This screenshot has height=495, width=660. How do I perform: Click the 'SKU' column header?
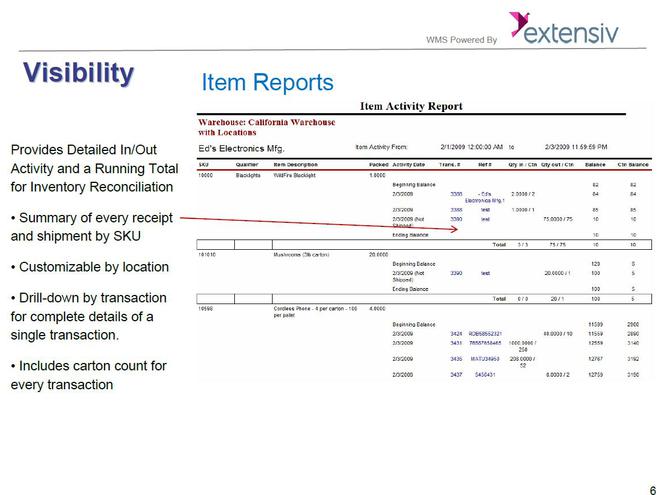(x=203, y=165)
